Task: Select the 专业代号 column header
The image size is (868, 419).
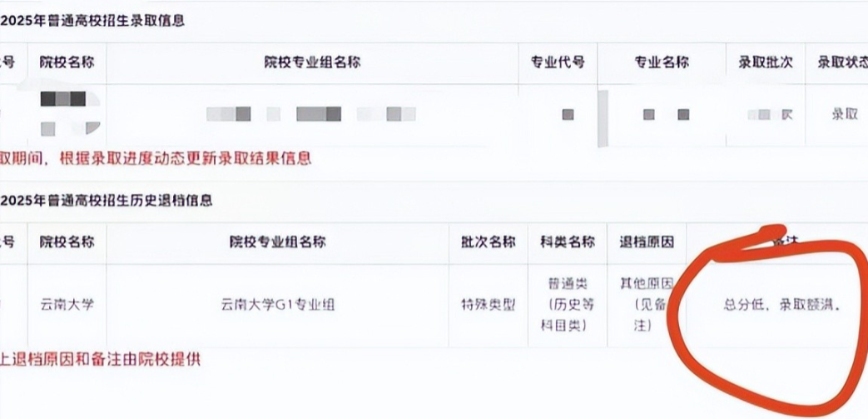Action: [558, 62]
